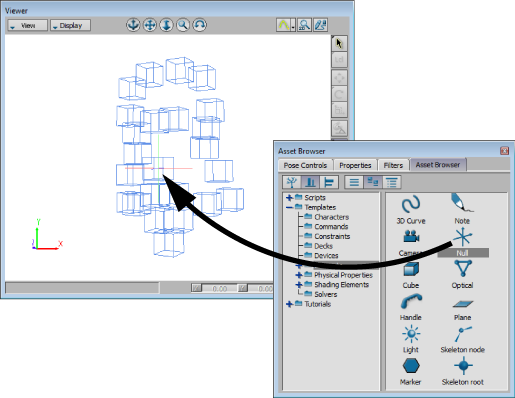Screen dimensions: 515x398
Task: Click the Orbit rotate view tool
Action: coord(199,25)
